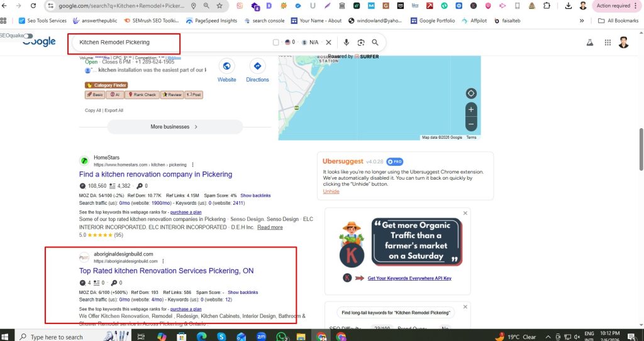644x341 pixels.
Task: Open Find a kitchen renovation company in Pickering
Action: pos(156,175)
